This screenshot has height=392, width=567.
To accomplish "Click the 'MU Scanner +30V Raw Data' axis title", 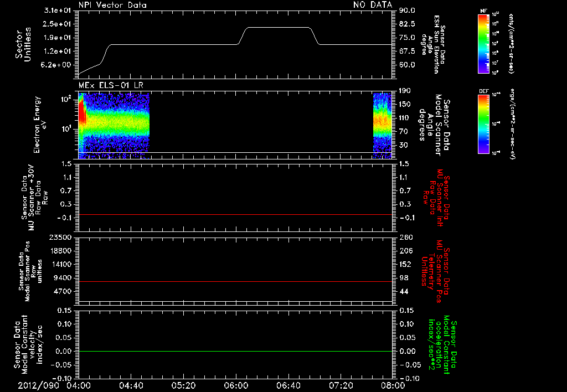I will coord(34,197).
